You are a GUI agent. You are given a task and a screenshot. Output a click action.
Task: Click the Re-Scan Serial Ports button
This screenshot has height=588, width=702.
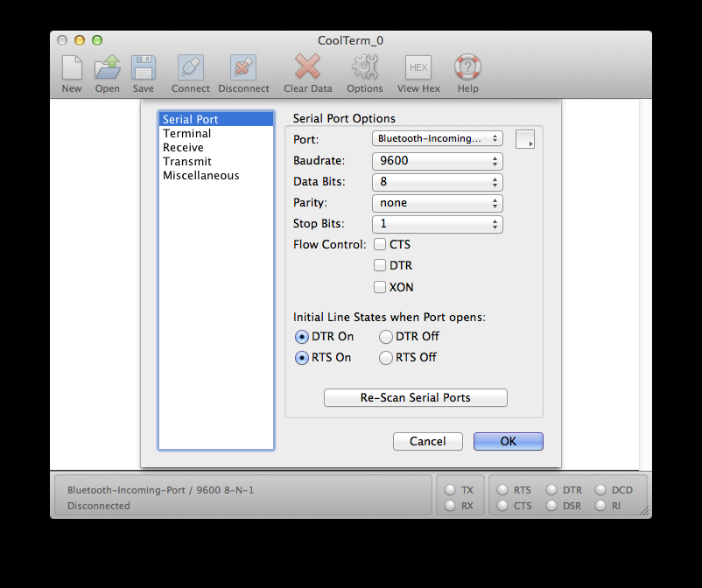tap(415, 398)
